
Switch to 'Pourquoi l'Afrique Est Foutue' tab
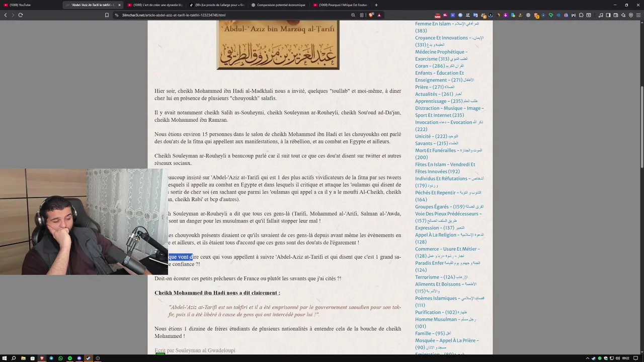click(x=341, y=5)
